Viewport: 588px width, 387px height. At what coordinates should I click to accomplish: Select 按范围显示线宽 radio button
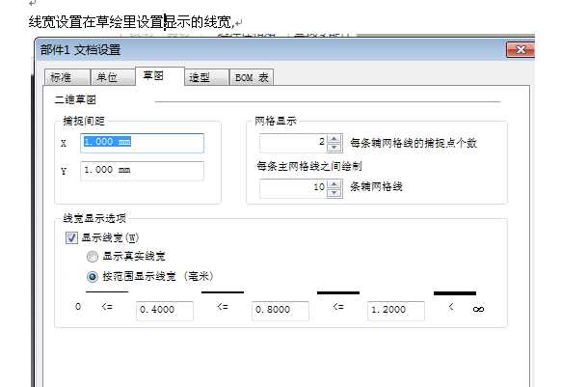coord(93,277)
